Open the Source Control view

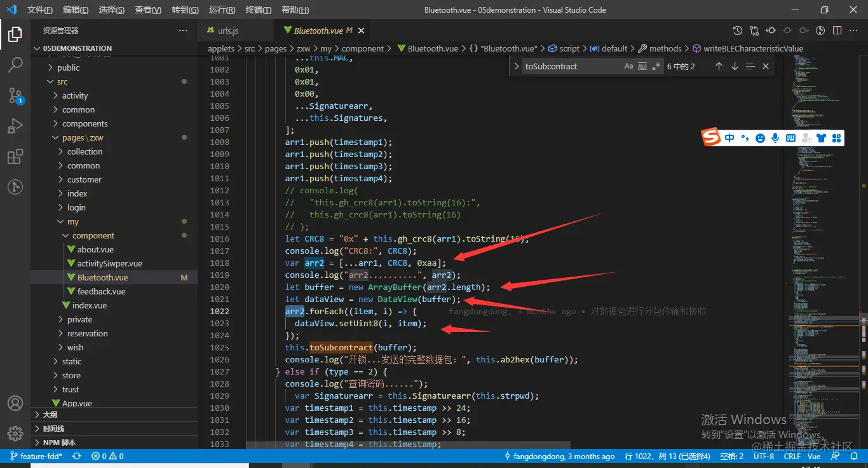[x=15, y=95]
